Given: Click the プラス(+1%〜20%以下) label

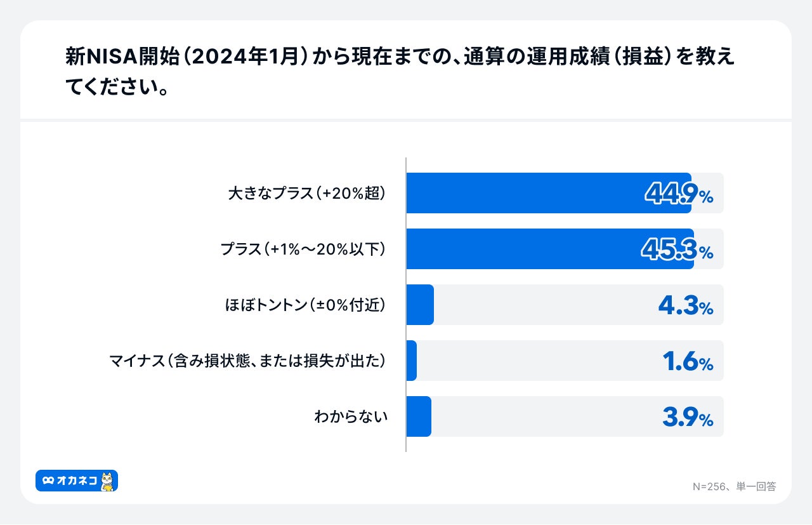Looking at the screenshot, I should [x=303, y=249].
